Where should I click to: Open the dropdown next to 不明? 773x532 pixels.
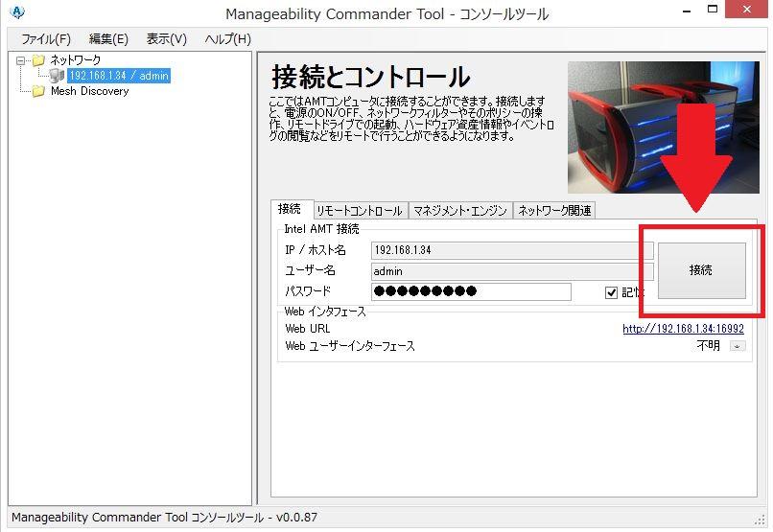click(x=738, y=346)
